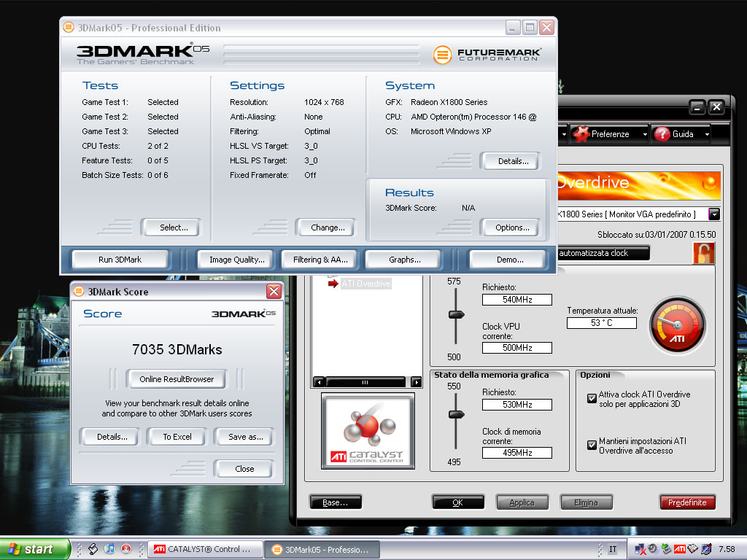Viewport: 747px width, 560px height.
Task: Switch to CATALYST Control taskbar window
Action: pos(205,550)
